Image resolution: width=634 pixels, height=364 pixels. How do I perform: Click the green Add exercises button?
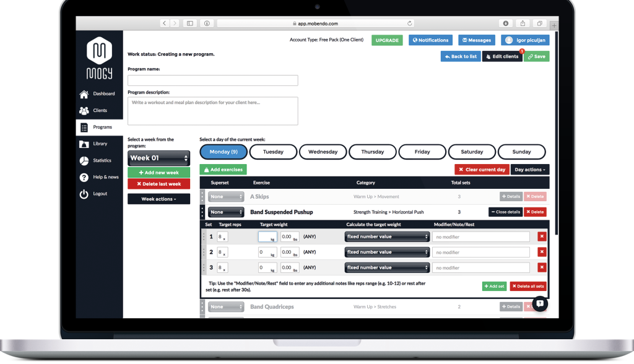(x=223, y=170)
